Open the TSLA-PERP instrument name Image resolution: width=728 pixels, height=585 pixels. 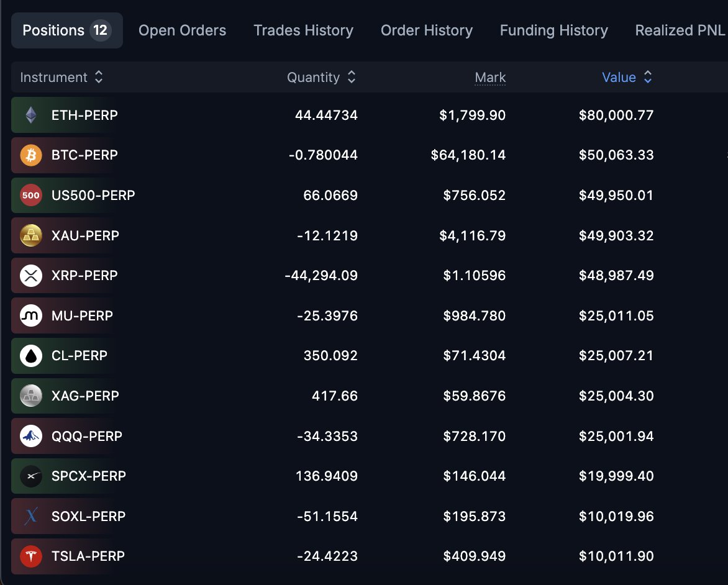click(88, 556)
